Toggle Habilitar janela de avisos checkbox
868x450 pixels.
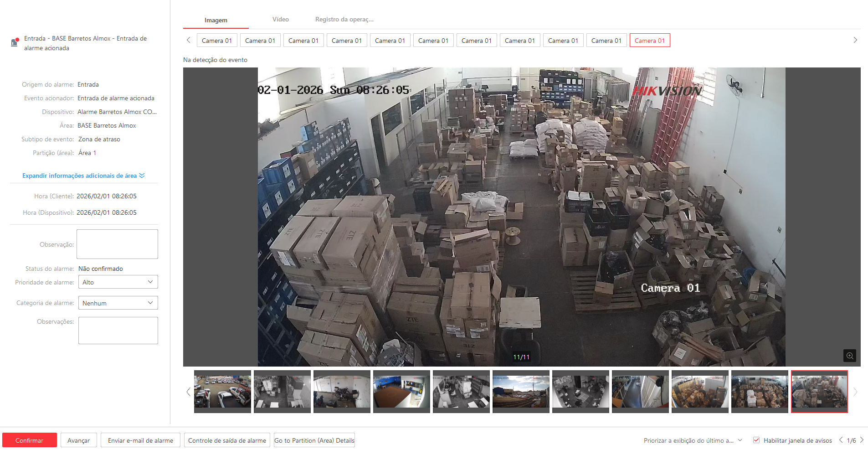tap(756, 440)
